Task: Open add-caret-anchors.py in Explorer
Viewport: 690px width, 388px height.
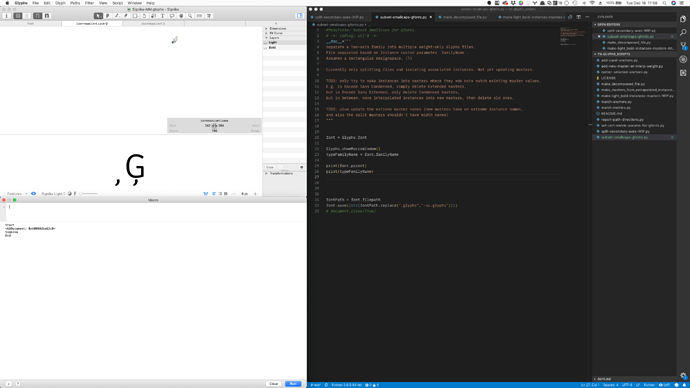Action: (619, 60)
